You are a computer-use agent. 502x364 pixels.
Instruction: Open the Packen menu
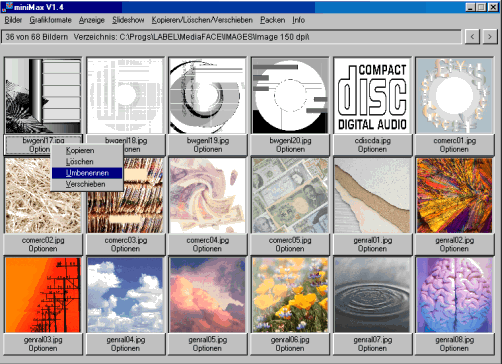(x=272, y=20)
